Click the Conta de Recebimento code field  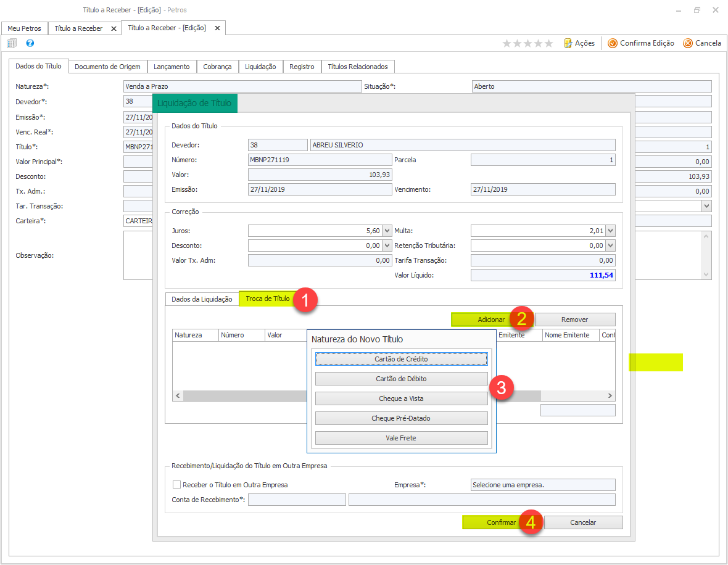click(297, 500)
